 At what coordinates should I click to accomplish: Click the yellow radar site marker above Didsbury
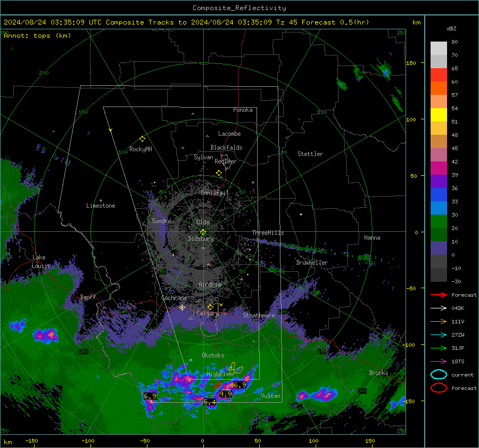pyautogui.click(x=203, y=232)
